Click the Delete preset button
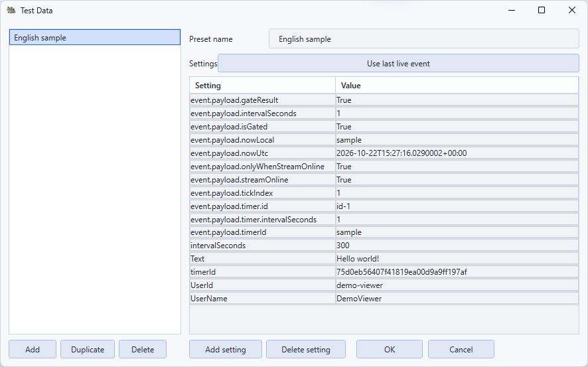588x367 pixels. coord(143,349)
